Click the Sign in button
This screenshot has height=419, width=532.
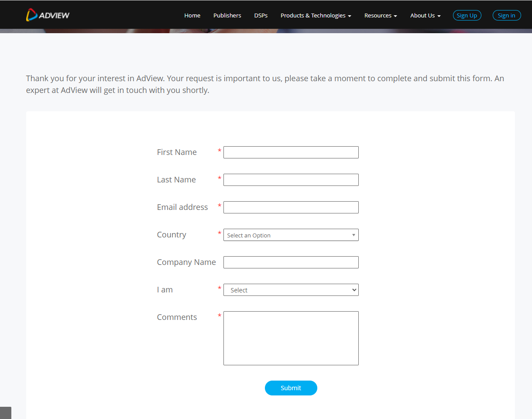[x=506, y=15]
